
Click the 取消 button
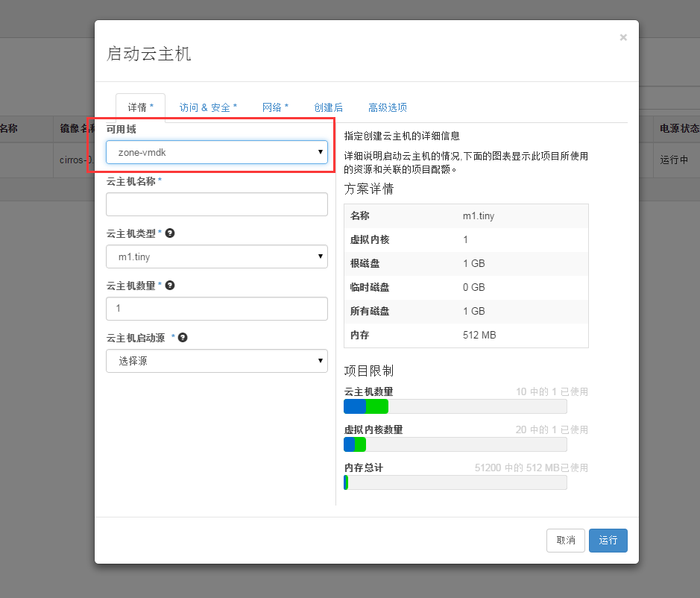[x=566, y=541]
